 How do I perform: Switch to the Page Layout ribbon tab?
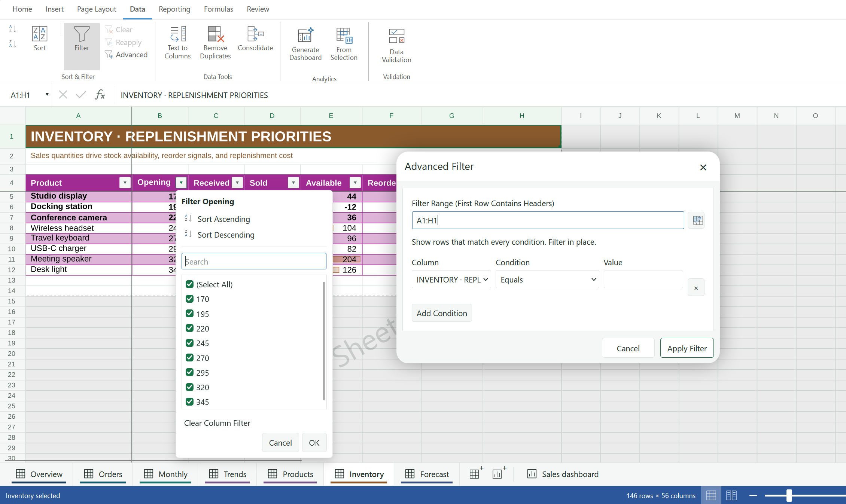coord(97,9)
